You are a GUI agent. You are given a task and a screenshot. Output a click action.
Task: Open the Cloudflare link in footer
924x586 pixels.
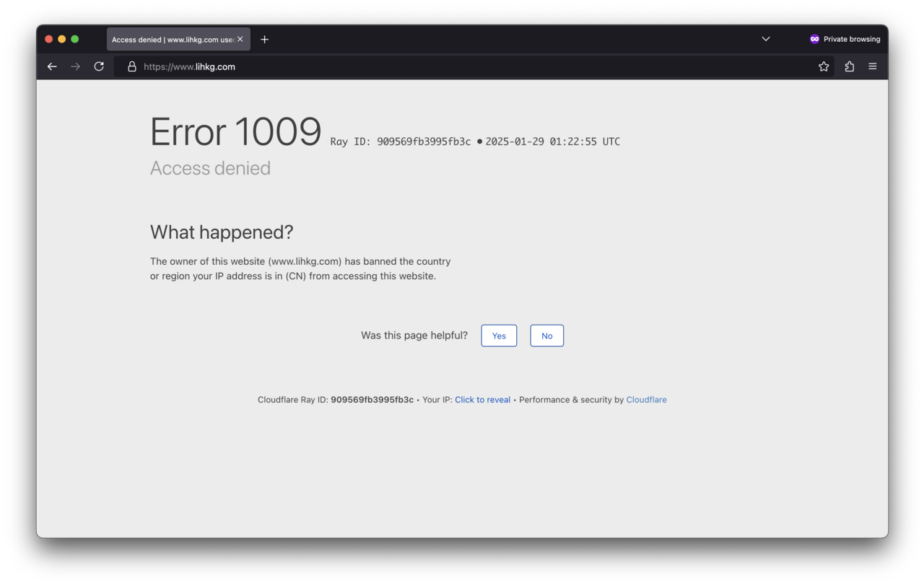coord(646,400)
